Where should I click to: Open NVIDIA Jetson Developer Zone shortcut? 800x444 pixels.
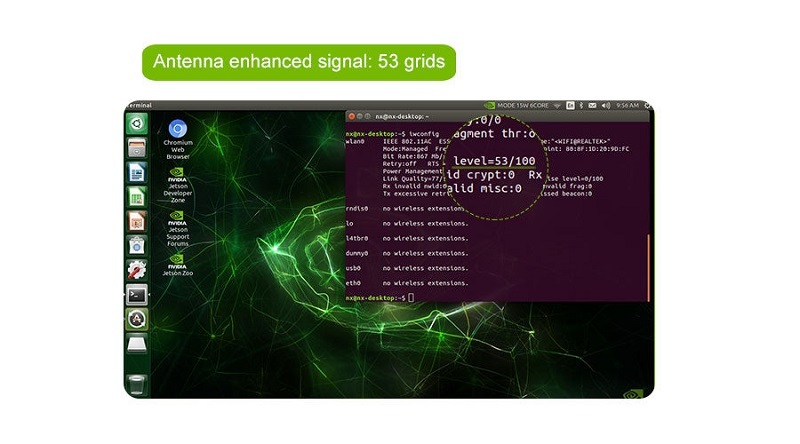point(178,185)
